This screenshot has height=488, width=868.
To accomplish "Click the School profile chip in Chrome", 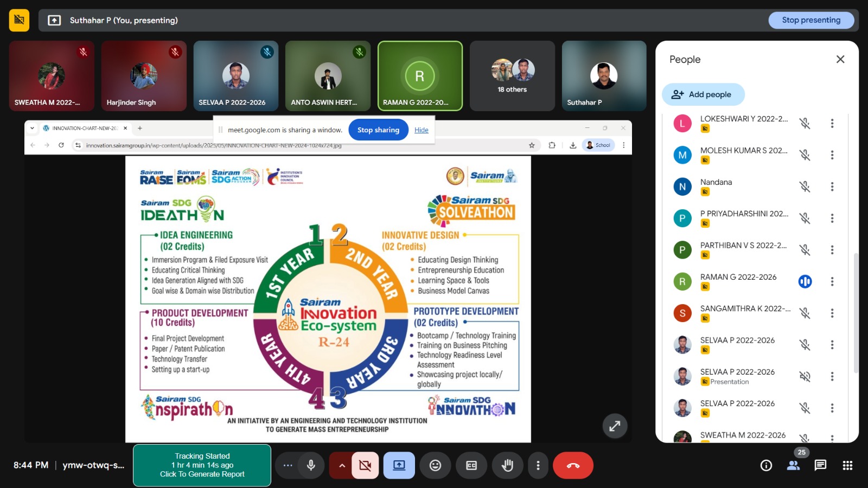I will pyautogui.click(x=598, y=145).
